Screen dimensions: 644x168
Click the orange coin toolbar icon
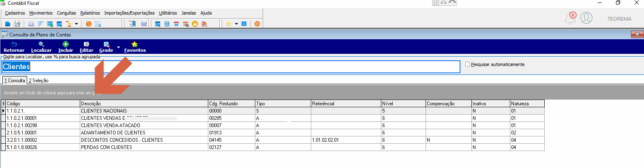tap(88, 24)
